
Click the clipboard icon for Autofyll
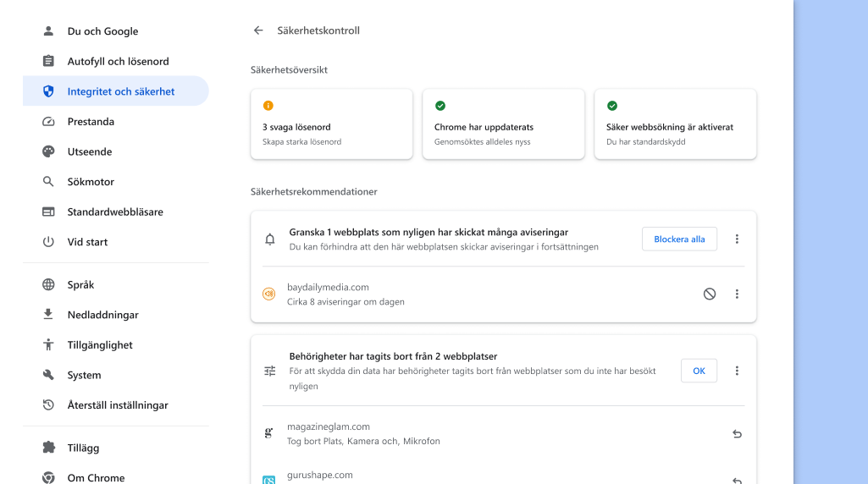click(x=49, y=61)
